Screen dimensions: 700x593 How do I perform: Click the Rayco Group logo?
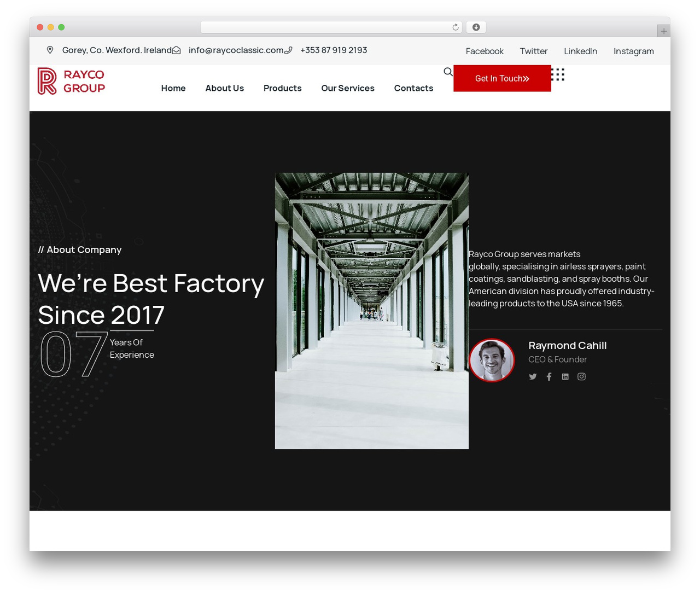(71, 81)
